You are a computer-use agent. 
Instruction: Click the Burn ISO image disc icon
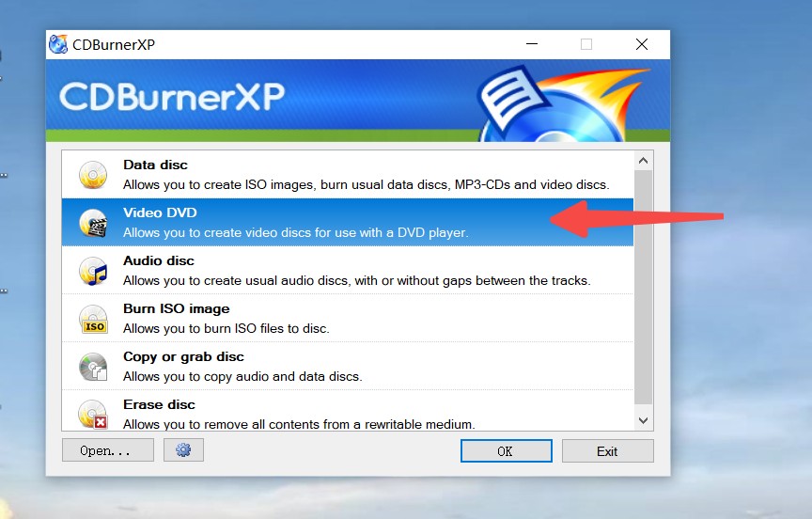pyautogui.click(x=93, y=319)
